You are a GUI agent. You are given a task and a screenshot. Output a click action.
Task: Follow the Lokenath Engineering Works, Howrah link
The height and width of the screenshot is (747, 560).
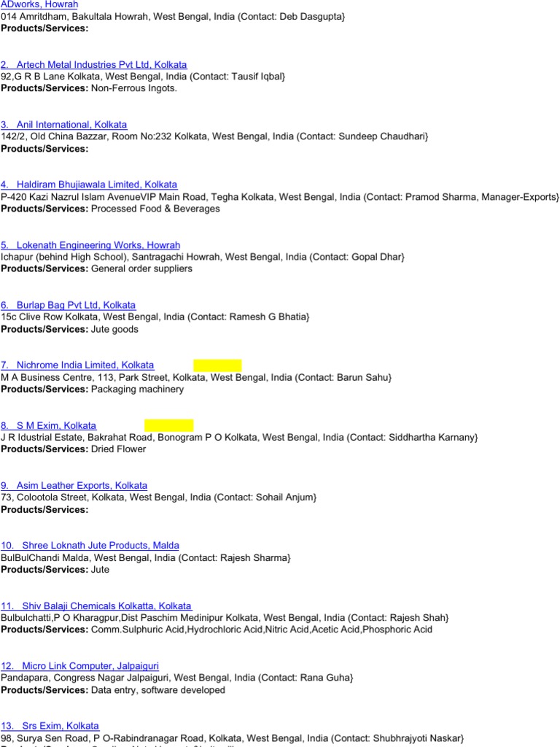tap(90, 245)
